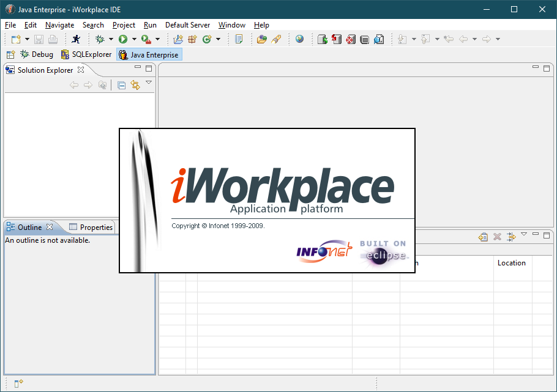Image resolution: width=557 pixels, height=392 pixels.
Task: Click the Print toolbar icon
Action: tap(53, 39)
